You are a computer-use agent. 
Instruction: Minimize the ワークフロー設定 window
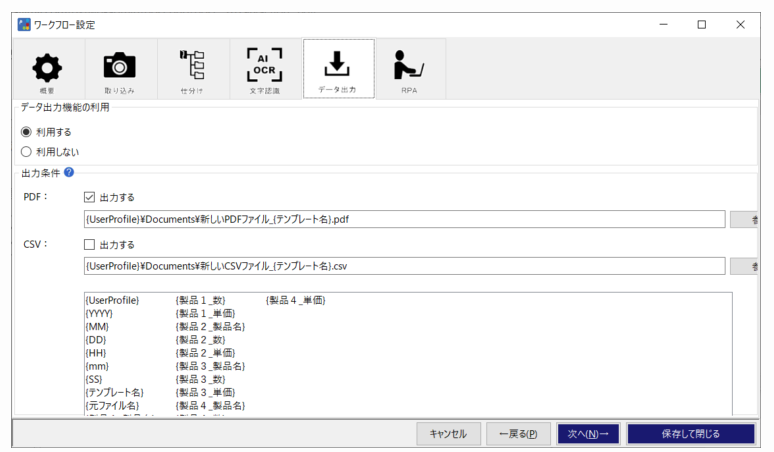point(663,25)
